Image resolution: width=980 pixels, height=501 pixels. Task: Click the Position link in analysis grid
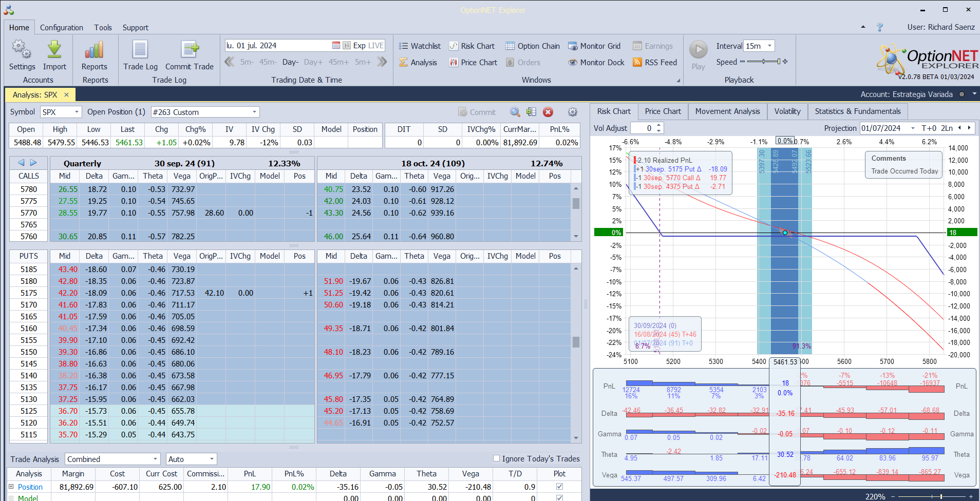(x=30, y=487)
